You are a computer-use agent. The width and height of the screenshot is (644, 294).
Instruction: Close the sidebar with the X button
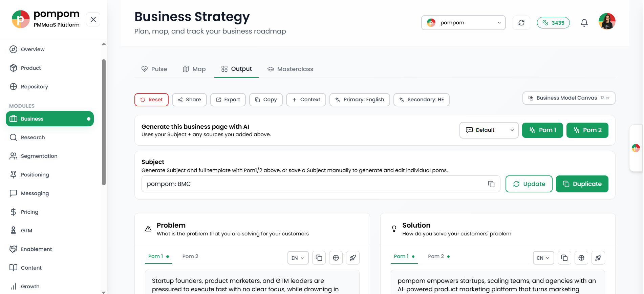point(93,19)
